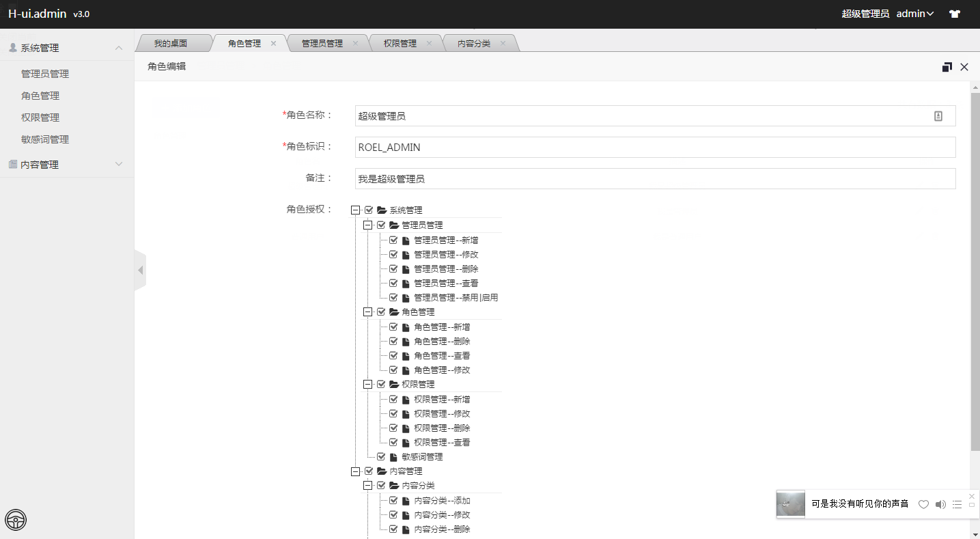This screenshot has width=980, height=539.
Task: Close the 角色管理 tab with its X
Action: 273,43
